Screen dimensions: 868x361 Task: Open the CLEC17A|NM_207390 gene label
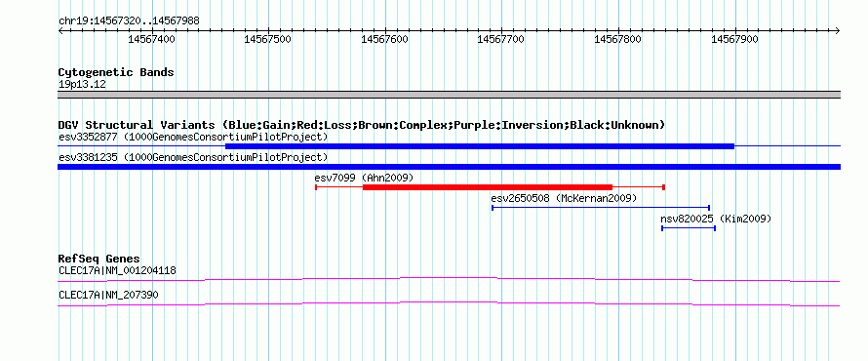tap(108, 295)
